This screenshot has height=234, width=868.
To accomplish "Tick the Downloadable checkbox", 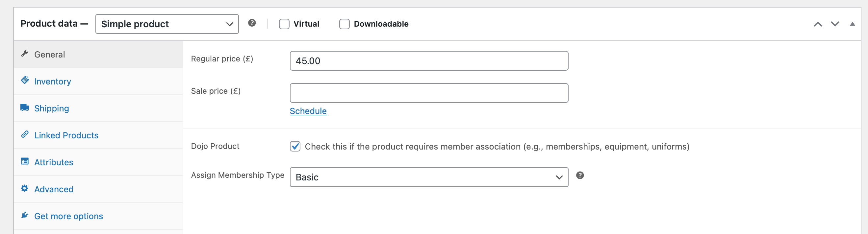I will click(344, 24).
